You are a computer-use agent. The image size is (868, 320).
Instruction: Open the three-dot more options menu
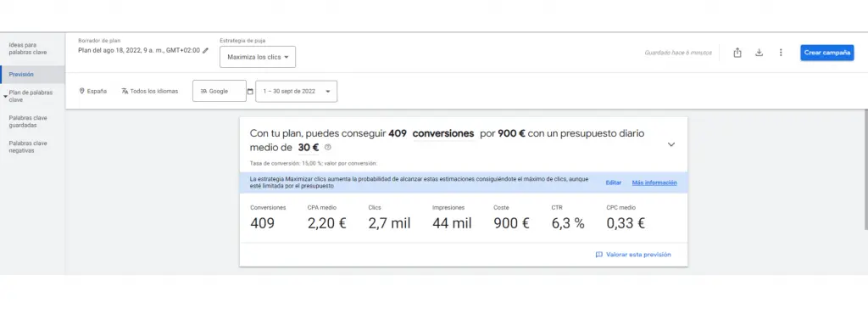(781, 53)
